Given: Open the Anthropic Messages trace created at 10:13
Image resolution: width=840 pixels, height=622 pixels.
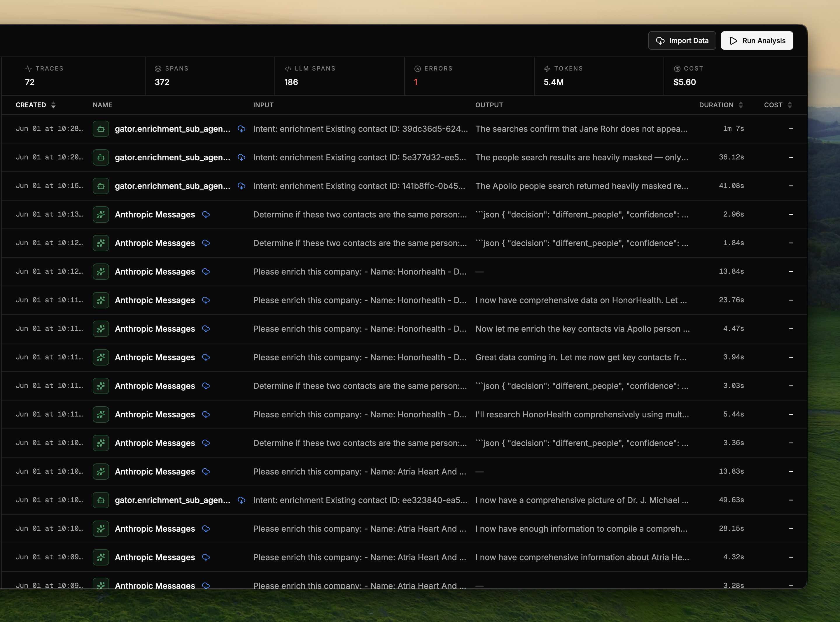Looking at the screenshot, I should click(x=155, y=215).
